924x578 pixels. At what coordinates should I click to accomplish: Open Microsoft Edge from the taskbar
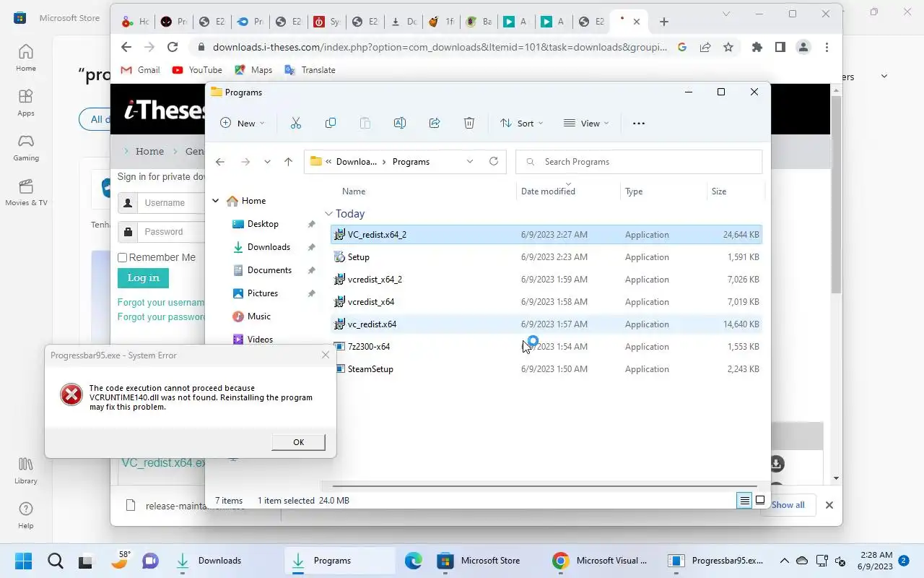pyautogui.click(x=413, y=561)
